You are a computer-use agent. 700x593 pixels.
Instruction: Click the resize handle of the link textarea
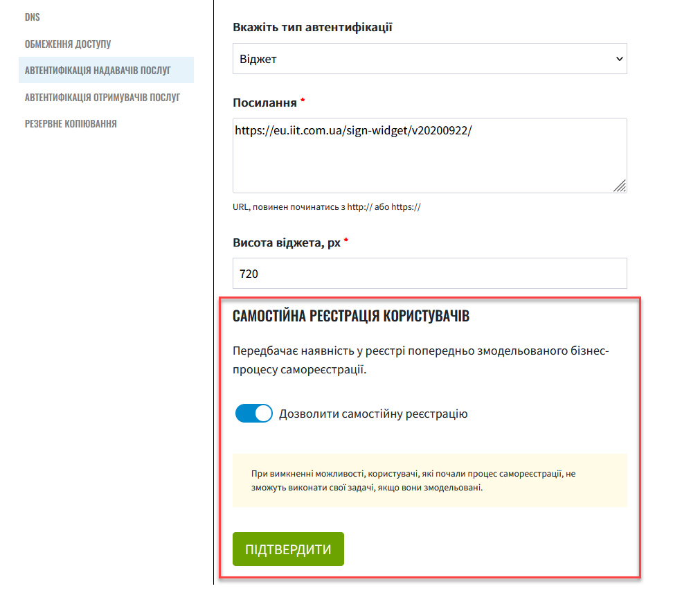point(620,186)
